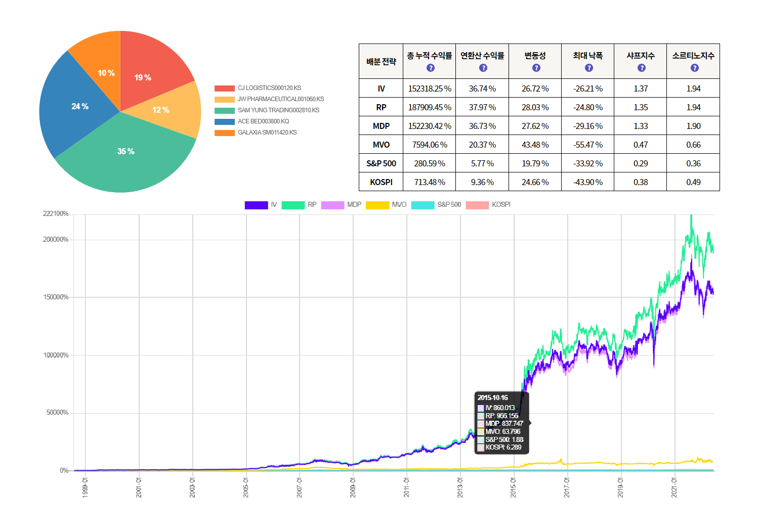Toggle S&P 500 legend item
759x532 pixels.
436,205
